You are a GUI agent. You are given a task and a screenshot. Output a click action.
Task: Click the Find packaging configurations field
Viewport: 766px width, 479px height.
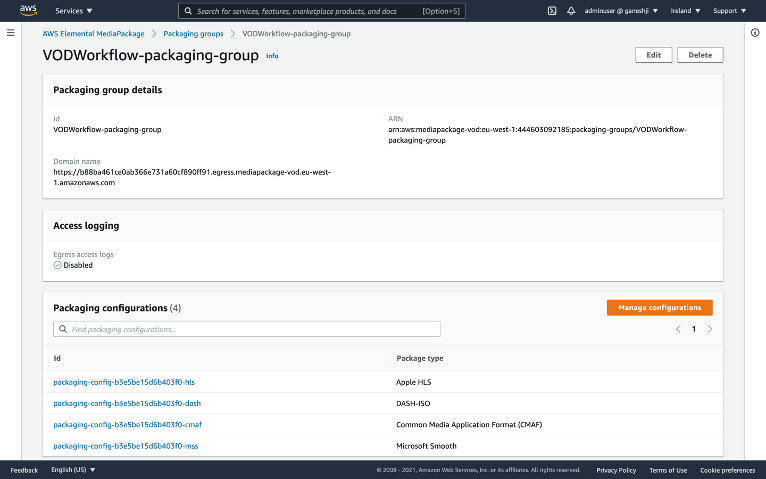247,329
